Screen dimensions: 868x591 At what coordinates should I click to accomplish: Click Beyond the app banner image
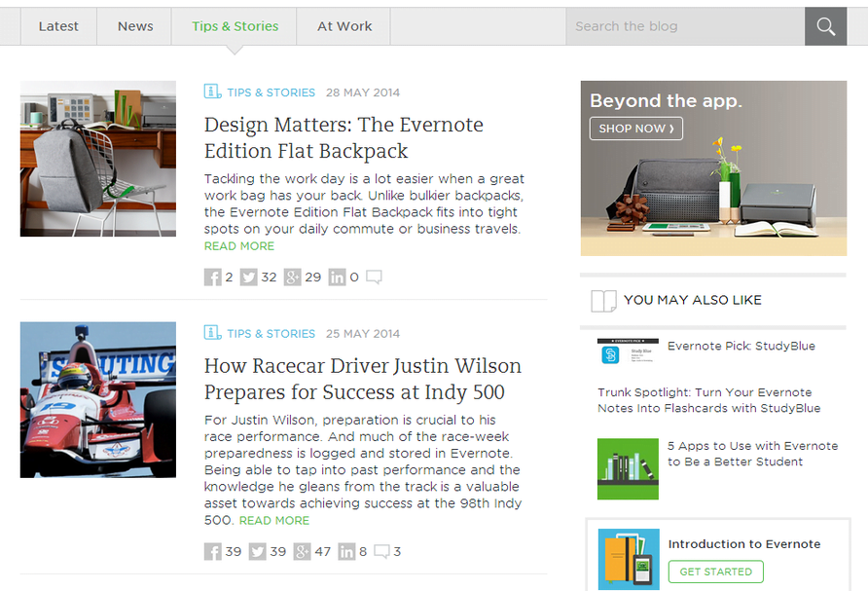click(x=713, y=168)
